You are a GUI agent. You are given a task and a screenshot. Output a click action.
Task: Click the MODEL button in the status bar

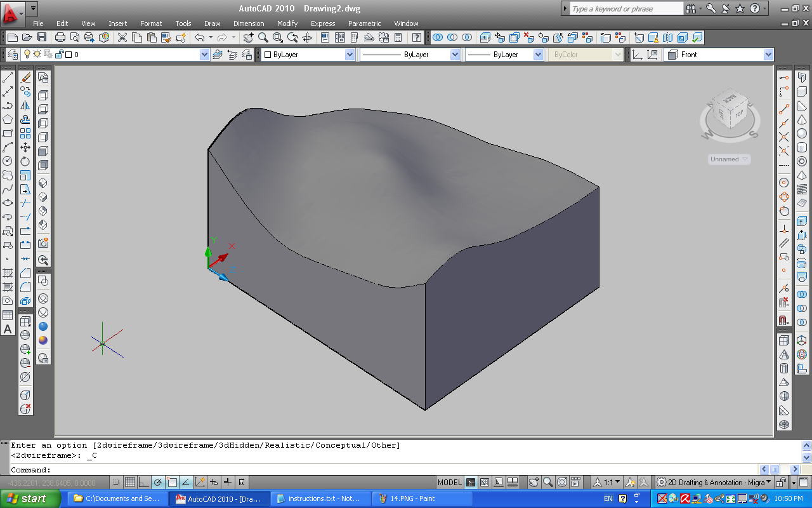[x=449, y=482]
